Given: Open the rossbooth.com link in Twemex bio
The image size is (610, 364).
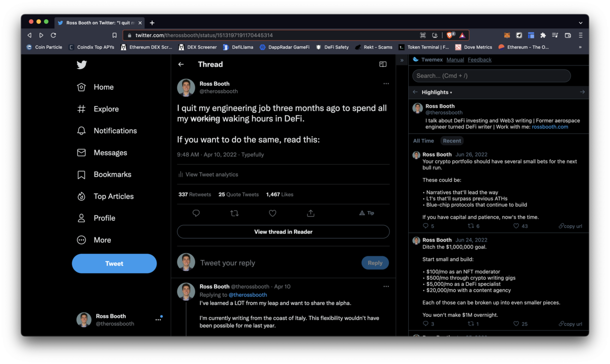Looking at the screenshot, I should pos(550,127).
